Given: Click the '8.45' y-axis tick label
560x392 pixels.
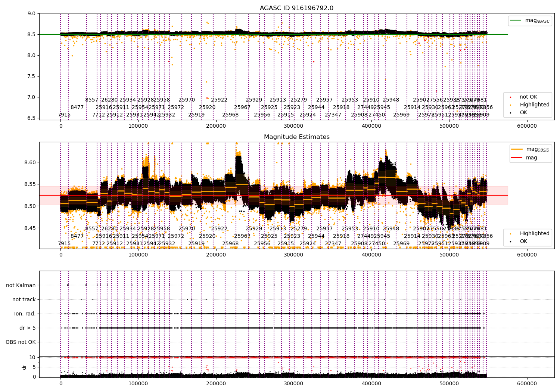Looking at the screenshot, I should pyautogui.click(x=30, y=228).
